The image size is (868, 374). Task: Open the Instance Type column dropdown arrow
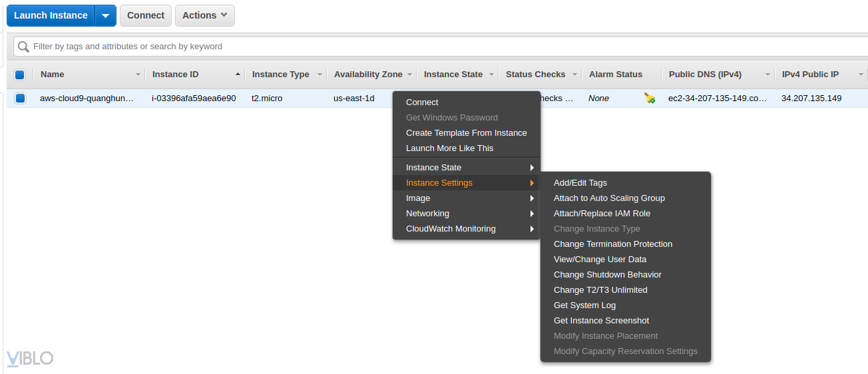point(320,75)
